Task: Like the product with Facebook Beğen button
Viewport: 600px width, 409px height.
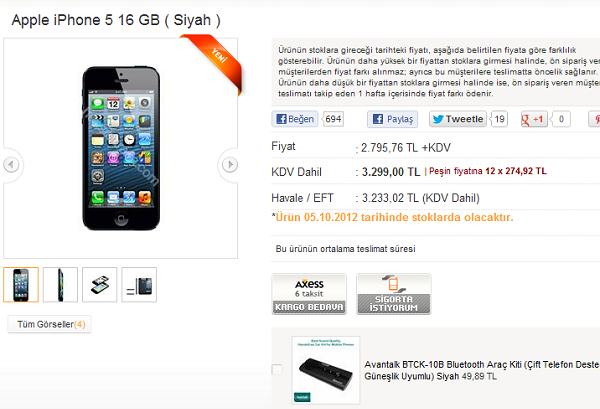Action: [295, 119]
